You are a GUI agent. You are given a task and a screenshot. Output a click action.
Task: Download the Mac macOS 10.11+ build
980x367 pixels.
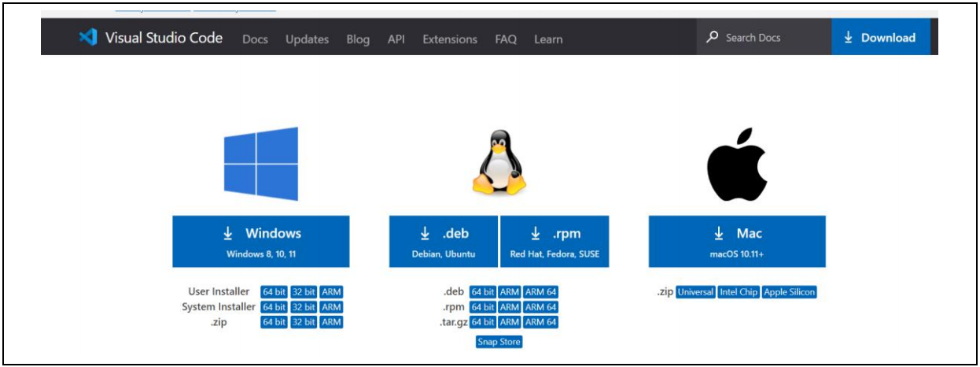(737, 242)
